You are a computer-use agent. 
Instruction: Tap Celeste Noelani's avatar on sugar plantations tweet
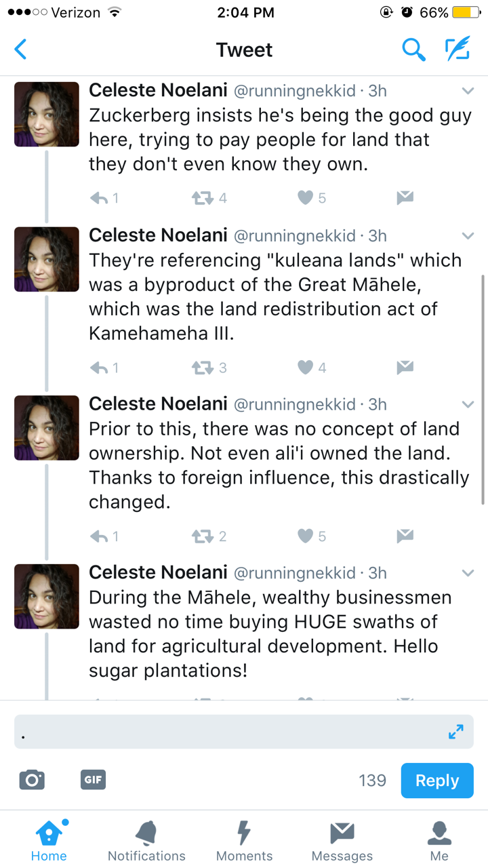click(x=47, y=597)
